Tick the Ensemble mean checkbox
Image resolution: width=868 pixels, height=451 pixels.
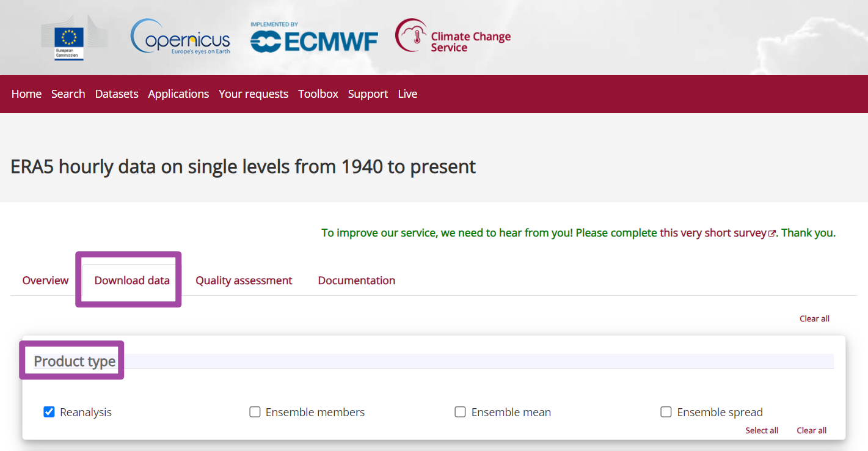pos(460,412)
